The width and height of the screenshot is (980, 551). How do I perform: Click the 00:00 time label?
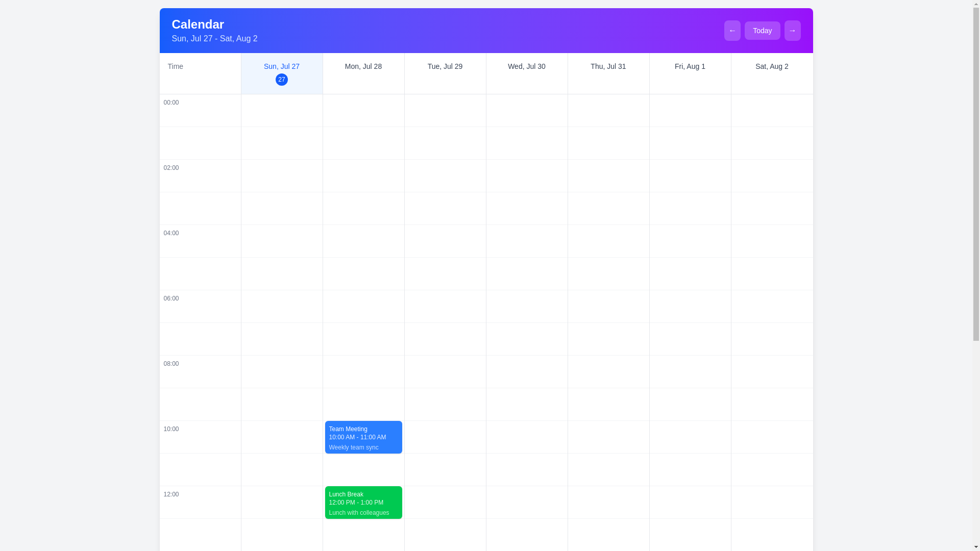coord(171,103)
